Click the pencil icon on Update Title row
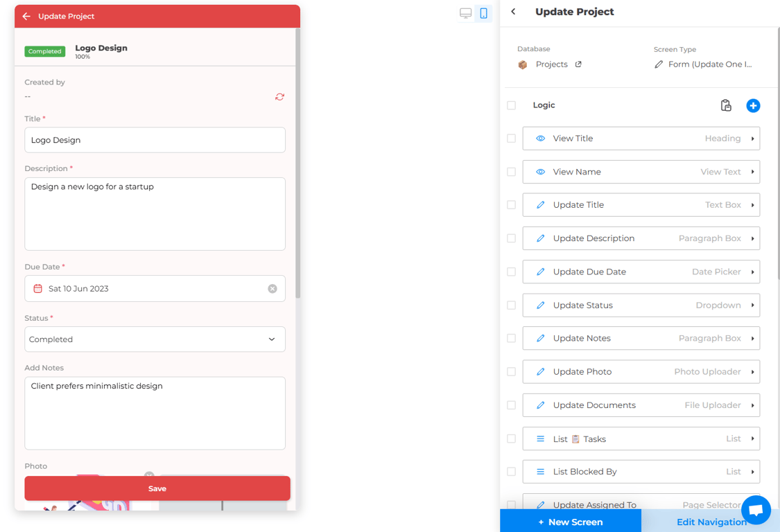Screen dimensions: 780x532 (x=540, y=205)
